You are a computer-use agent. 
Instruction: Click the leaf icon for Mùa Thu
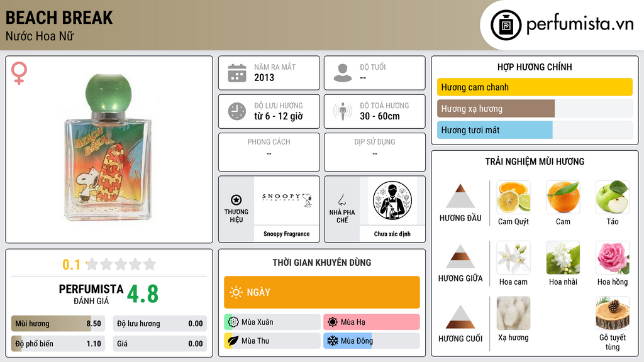[233, 341]
